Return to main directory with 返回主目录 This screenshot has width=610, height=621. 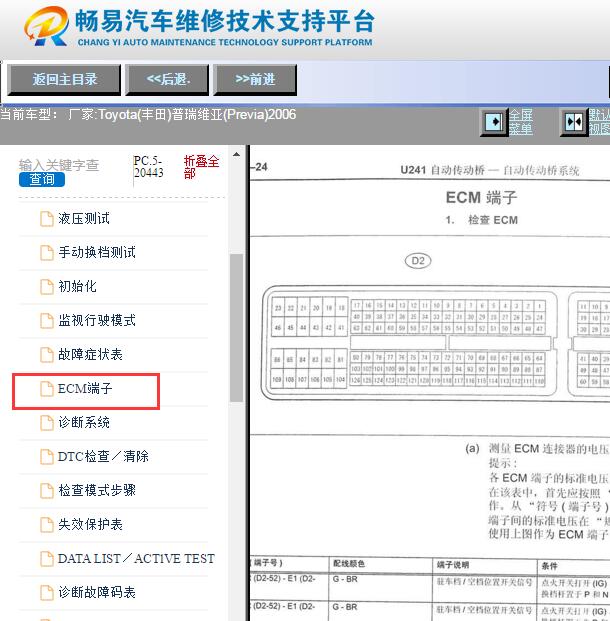(64, 80)
